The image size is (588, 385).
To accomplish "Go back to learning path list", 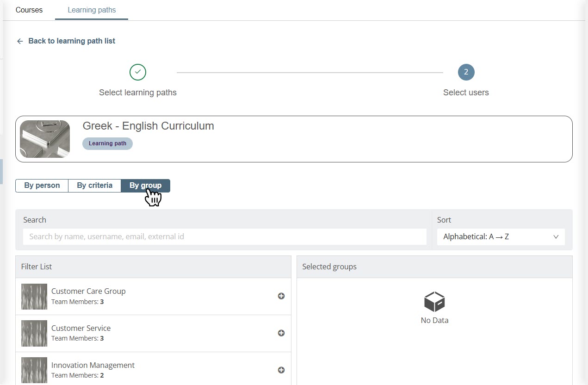I will 72,41.
